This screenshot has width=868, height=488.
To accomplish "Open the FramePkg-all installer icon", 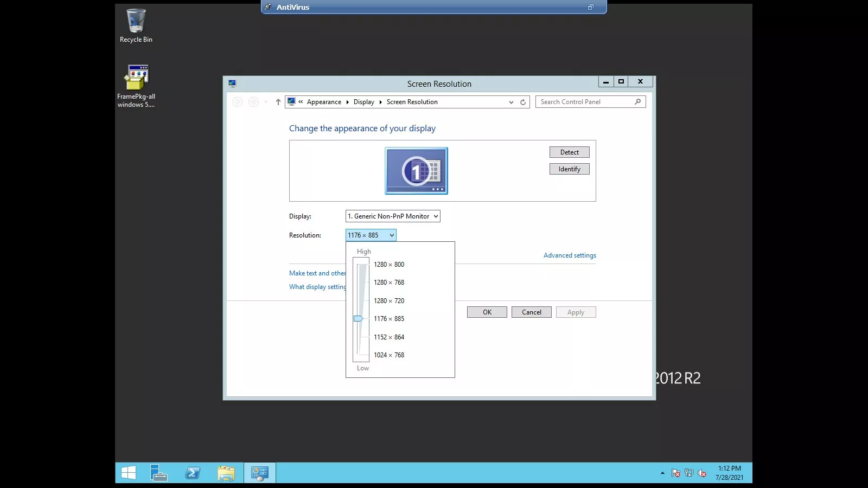I will click(136, 85).
